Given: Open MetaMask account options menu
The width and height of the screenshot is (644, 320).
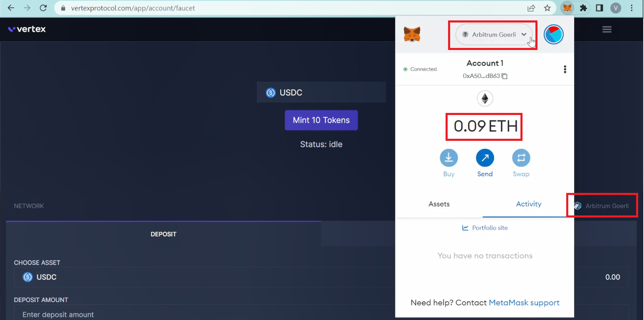Looking at the screenshot, I should pos(565,70).
